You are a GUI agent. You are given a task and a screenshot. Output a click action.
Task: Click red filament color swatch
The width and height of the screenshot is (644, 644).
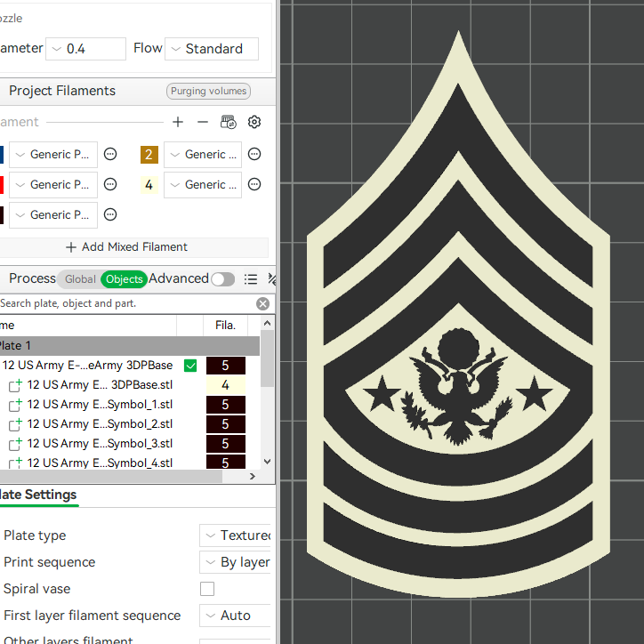[2, 184]
